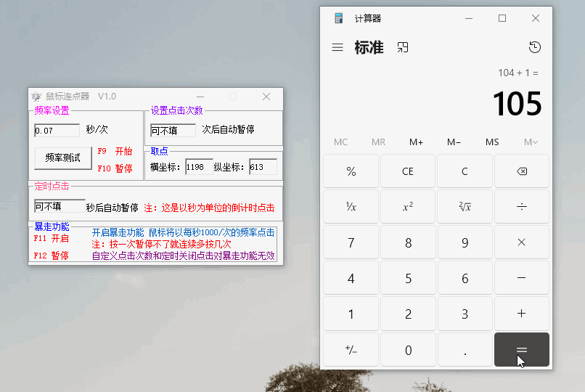Screen dimensions: 585x392
Task: Click the divide key
Action: click(522, 207)
